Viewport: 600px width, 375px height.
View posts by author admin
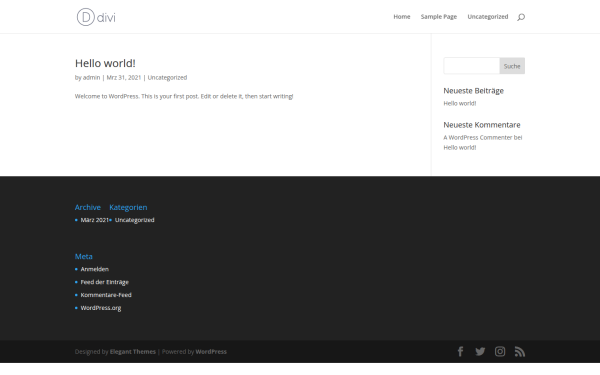91,77
